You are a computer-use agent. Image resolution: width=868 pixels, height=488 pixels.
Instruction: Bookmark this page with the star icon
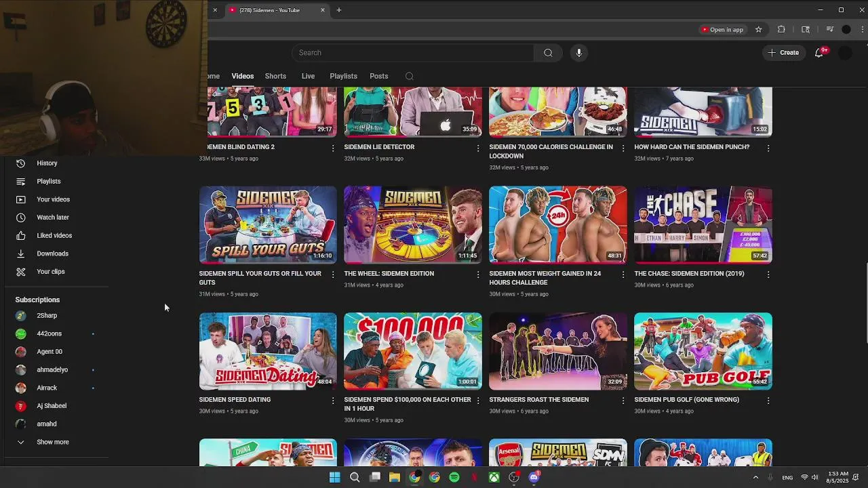tap(758, 30)
